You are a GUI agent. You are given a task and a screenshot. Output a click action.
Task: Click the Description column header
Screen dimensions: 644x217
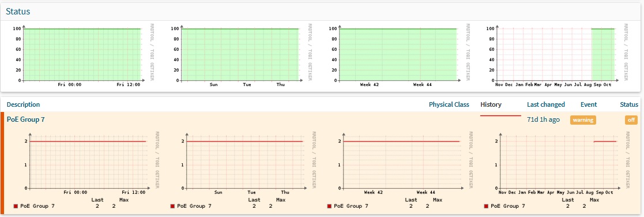tap(24, 104)
